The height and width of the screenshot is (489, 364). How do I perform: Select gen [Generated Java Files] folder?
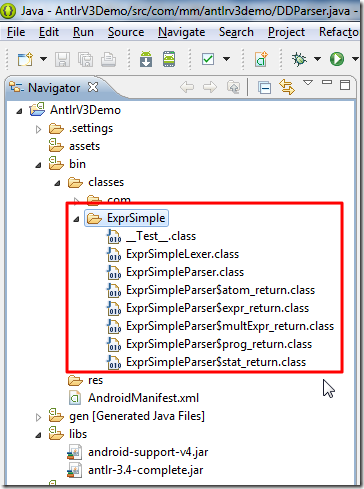tap(137, 416)
